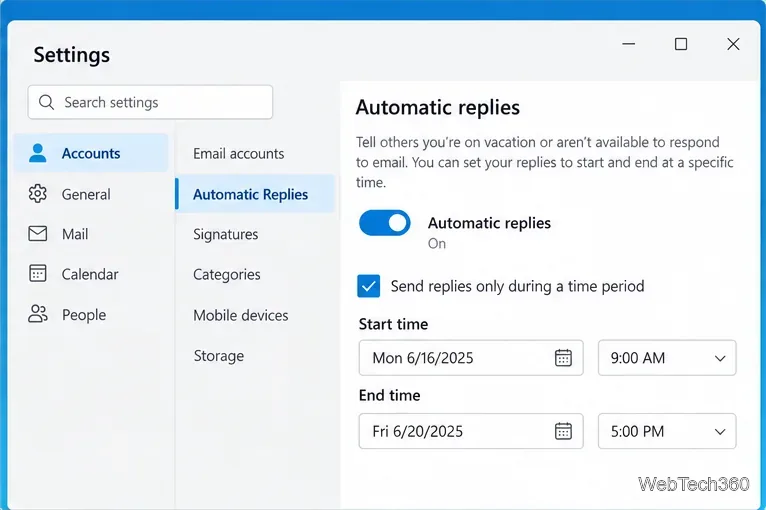This screenshot has height=510, width=766.
Task: Uncheck Send replies only during a time period
Action: (x=368, y=286)
